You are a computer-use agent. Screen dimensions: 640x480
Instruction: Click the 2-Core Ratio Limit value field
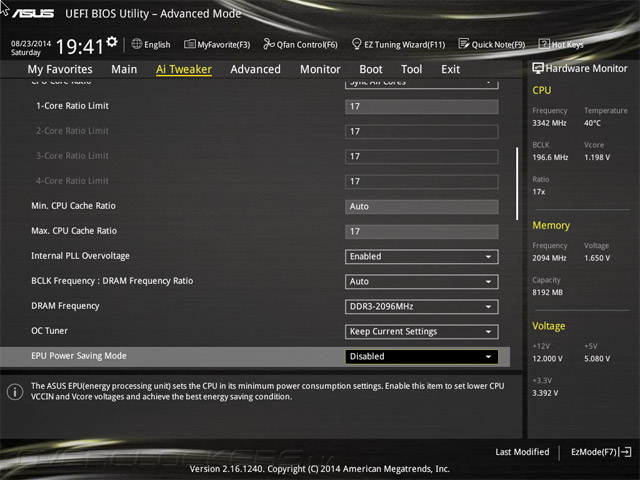(x=422, y=131)
